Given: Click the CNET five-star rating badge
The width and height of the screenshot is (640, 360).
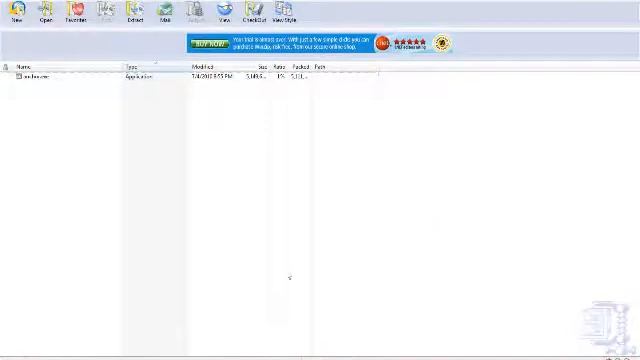Looking at the screenshot, I should (401, 43).
